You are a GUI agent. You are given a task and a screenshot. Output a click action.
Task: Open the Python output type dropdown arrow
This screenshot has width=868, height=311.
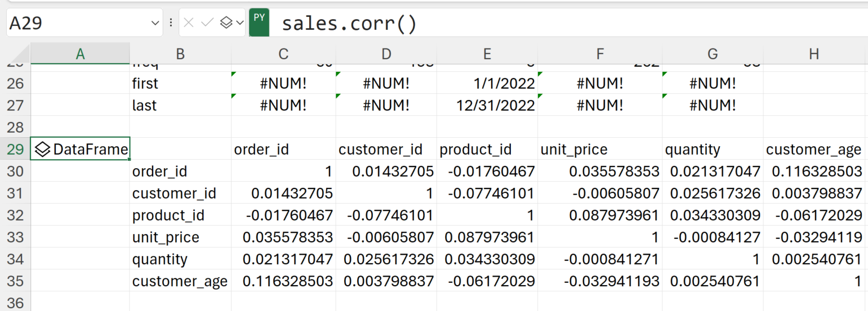click(x=240, y=23)
